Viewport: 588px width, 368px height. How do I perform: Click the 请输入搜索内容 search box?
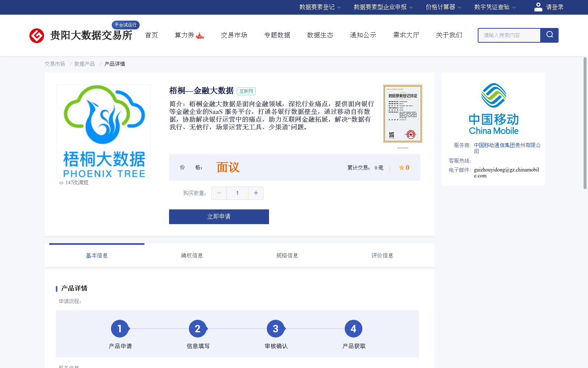pyautogui.click(x=509, y=35)
